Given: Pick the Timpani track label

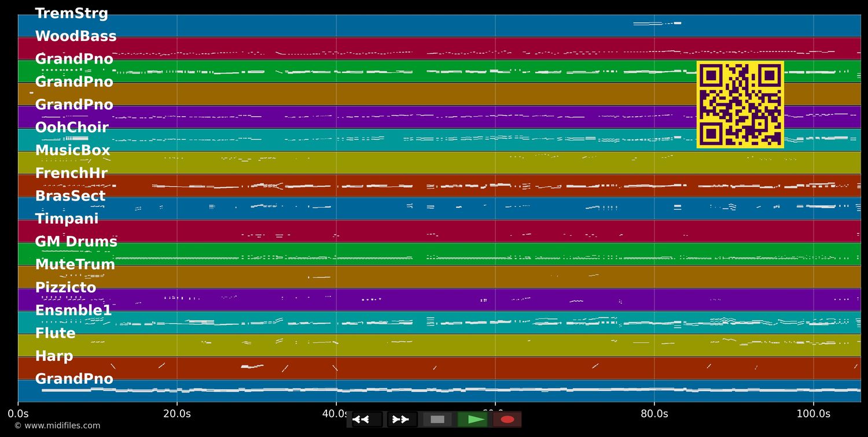Looking at the screenshot, I should tap(67, 219).
